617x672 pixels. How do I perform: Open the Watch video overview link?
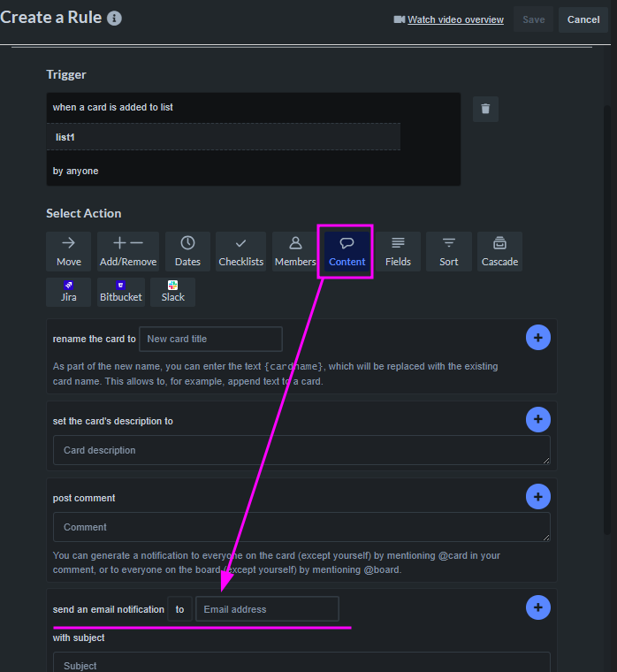tap(455, 19)
